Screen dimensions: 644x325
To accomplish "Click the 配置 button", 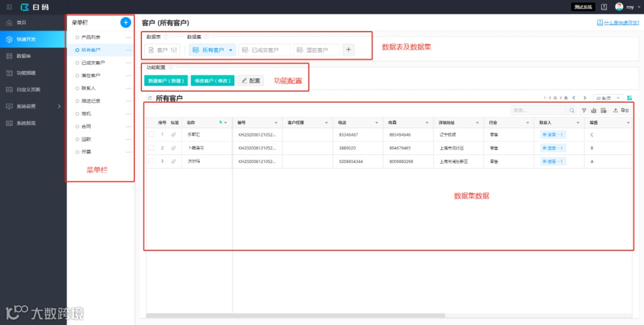I will (x=250, y=81).
